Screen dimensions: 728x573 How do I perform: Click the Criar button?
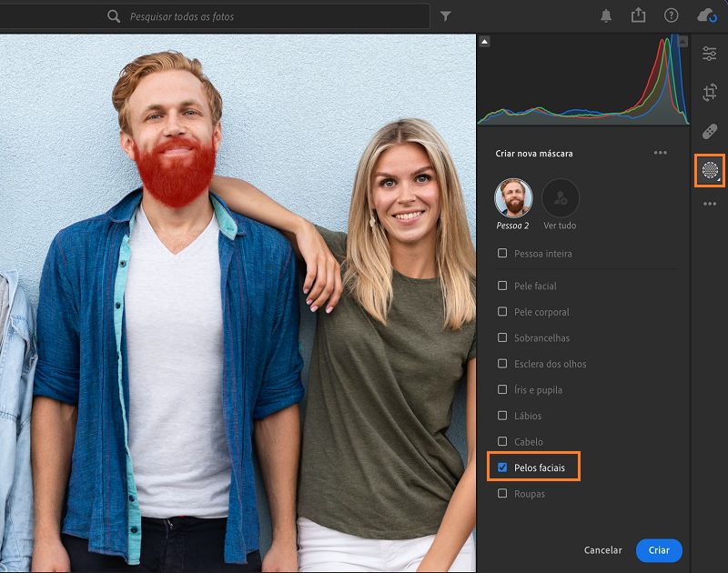[659, 550]
